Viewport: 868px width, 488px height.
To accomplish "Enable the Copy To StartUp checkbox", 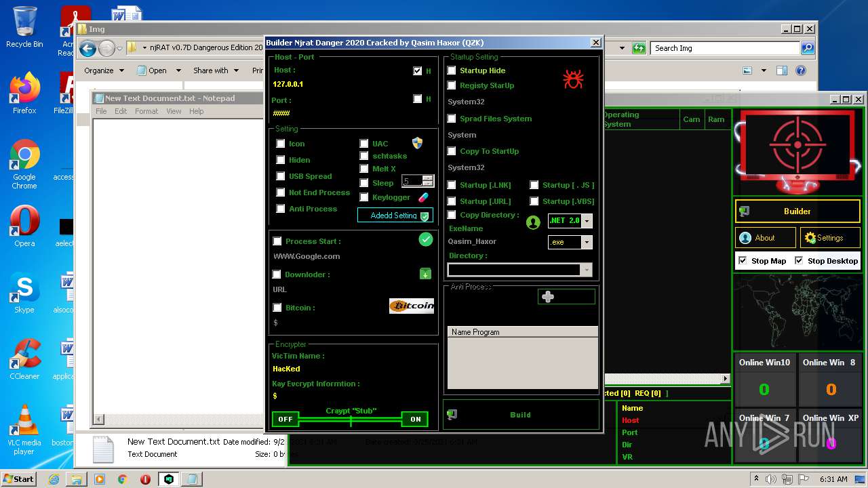I will coord(452,151).
